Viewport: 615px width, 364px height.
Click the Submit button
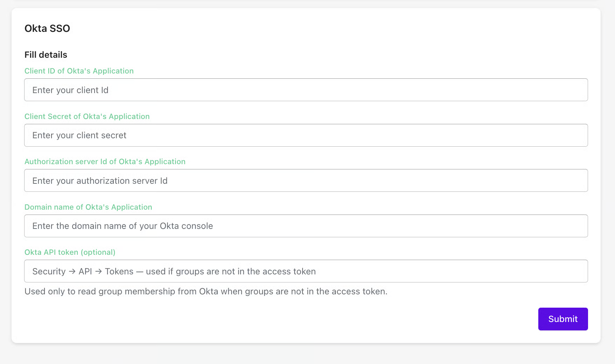point(563,319)
